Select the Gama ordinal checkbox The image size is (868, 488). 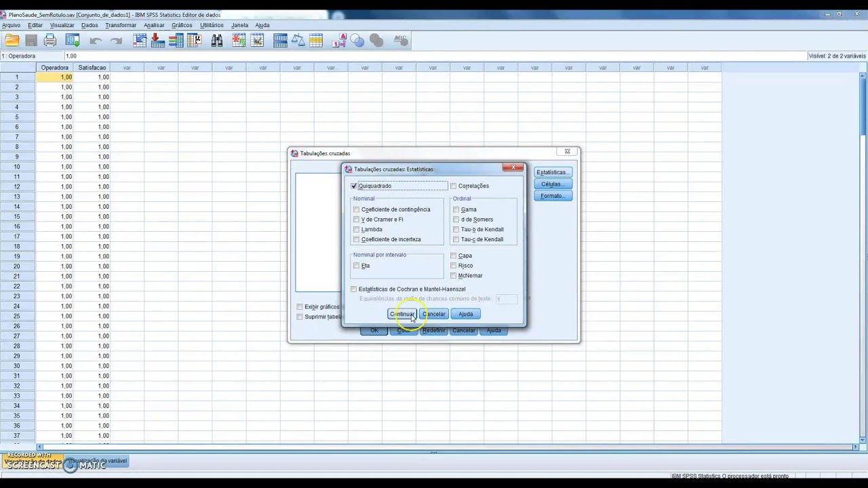pos(456,209)
